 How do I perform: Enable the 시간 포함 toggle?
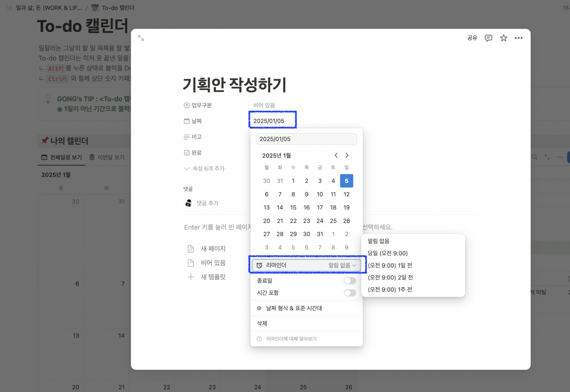pos(350,293)
